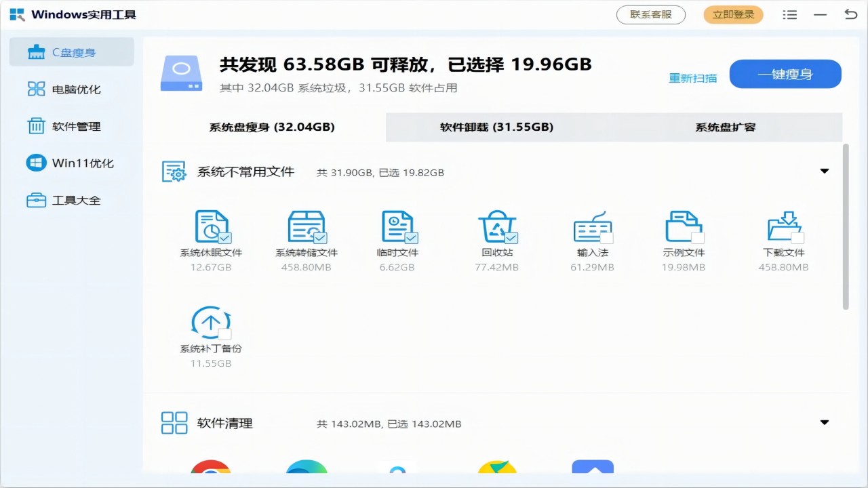
Task: Click the 立即登录 button
Action: [x=733, y=14]
